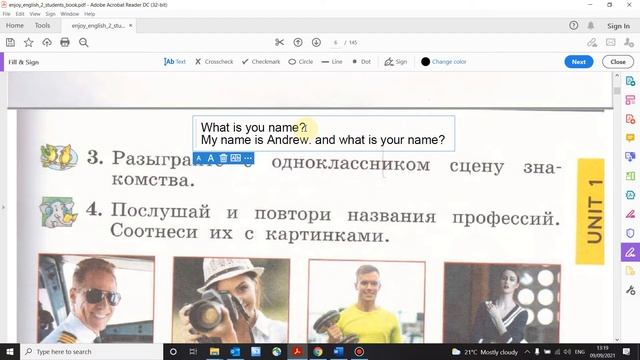Image resolution: width=640 pixels, height=360 pixels.
Task: Go to the previous page with the up arrow
Action: [298, 42]
